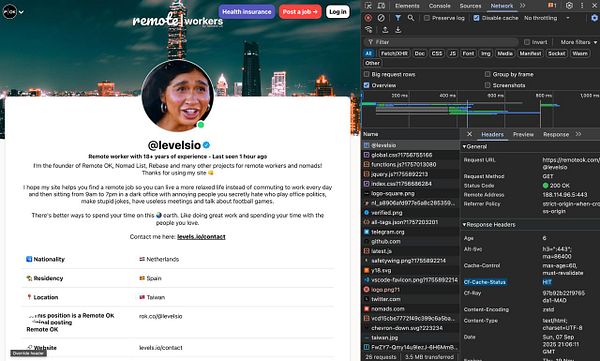
Task: Switch to the Sources tab
Action: [x=470, y=6]
